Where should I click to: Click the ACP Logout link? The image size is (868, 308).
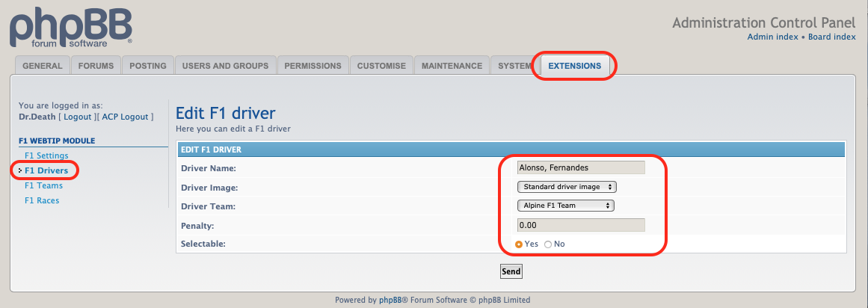tap(125, 117)
